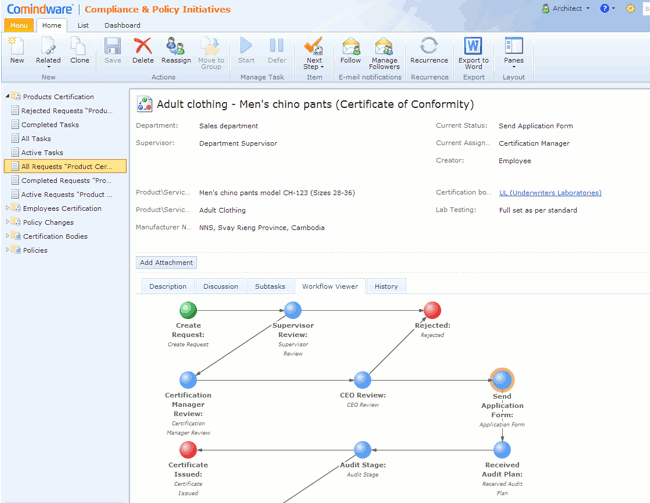Open the Panes dropdown arrow
Screen dimensions: 650x503
click(x=514, y=67)
